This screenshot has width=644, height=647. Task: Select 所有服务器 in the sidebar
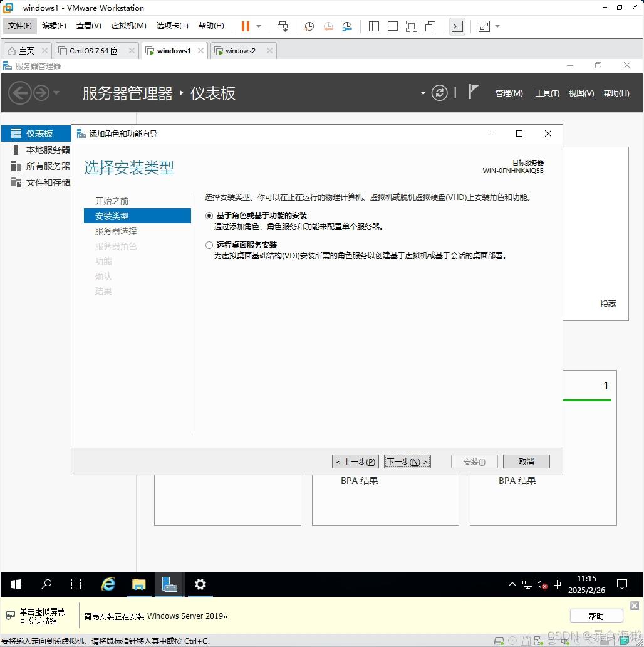36,166
